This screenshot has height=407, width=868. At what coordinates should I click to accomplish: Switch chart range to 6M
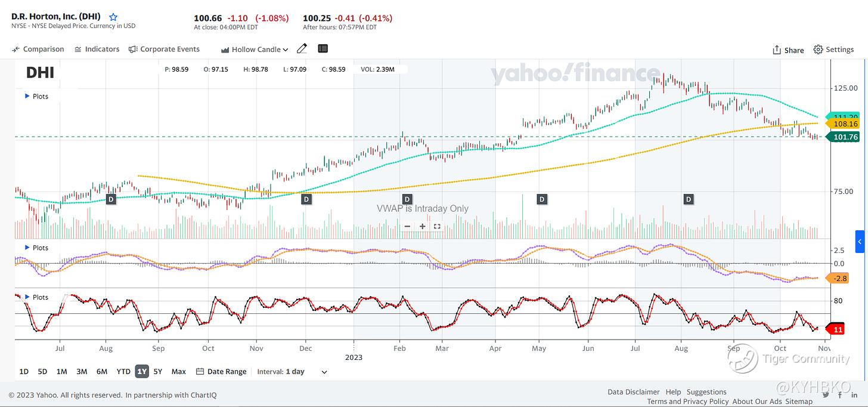point(102,371)
